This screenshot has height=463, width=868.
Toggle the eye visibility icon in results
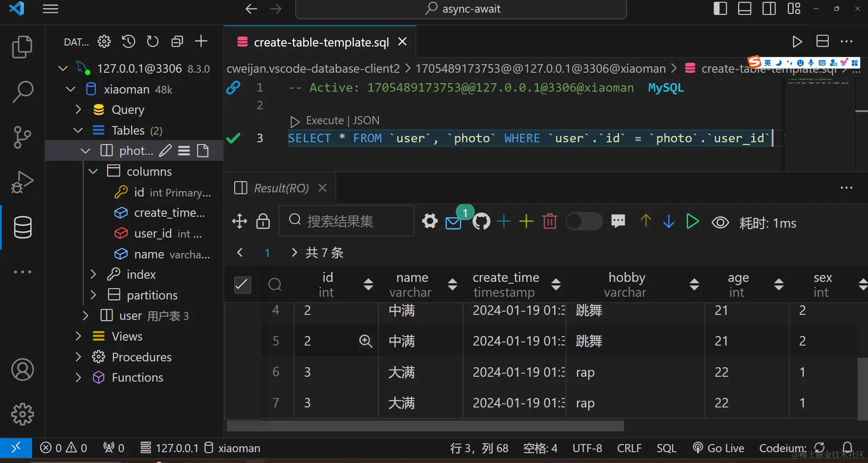coord(721,222)
